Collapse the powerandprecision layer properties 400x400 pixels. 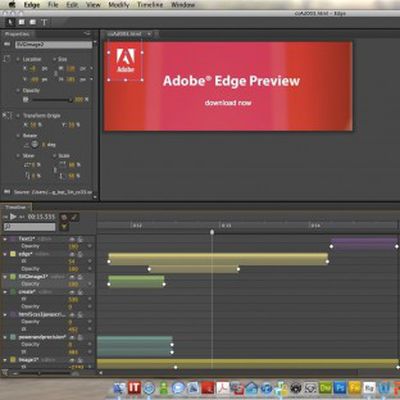5,337
